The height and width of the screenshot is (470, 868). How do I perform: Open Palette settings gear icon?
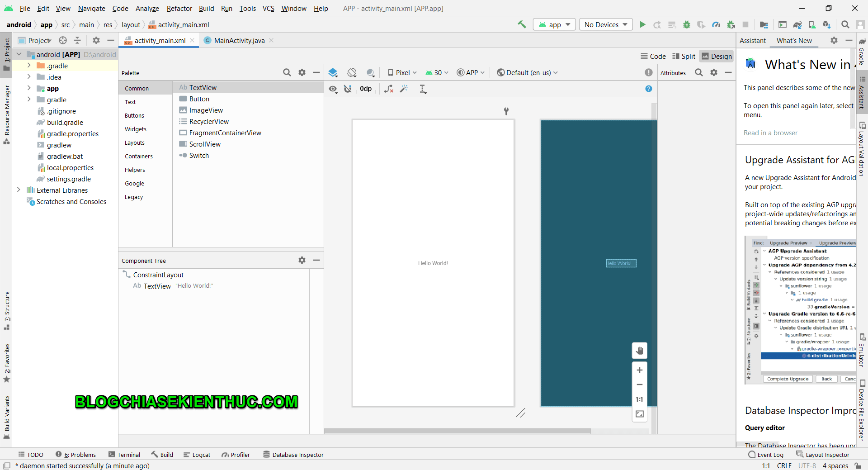click(302, 72)
